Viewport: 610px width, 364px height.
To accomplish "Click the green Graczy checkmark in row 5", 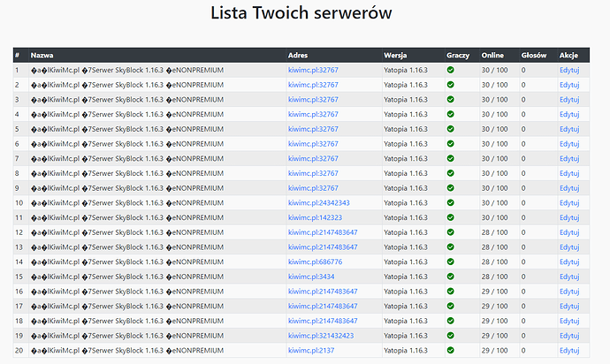I will [x=451, y=129].
